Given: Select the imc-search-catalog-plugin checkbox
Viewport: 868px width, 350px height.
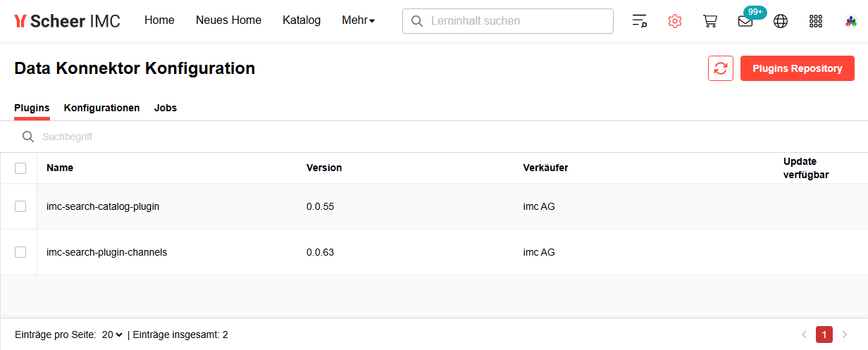Looking at the screenshot, I should click(x=20, y=206).
